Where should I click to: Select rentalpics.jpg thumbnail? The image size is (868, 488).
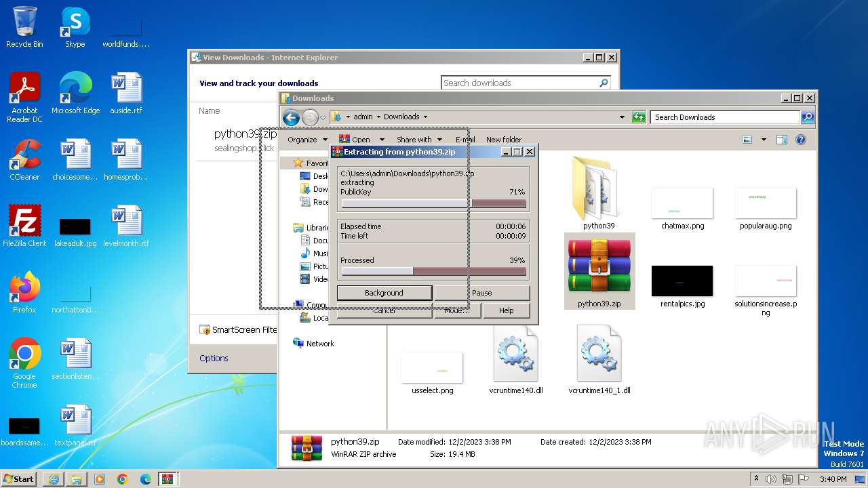click(682, 287)
